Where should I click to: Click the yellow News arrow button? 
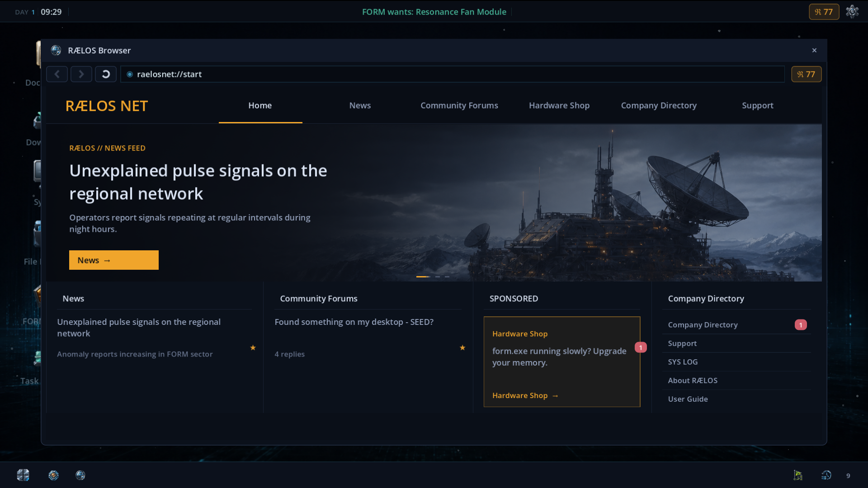(x=114, y=260)
